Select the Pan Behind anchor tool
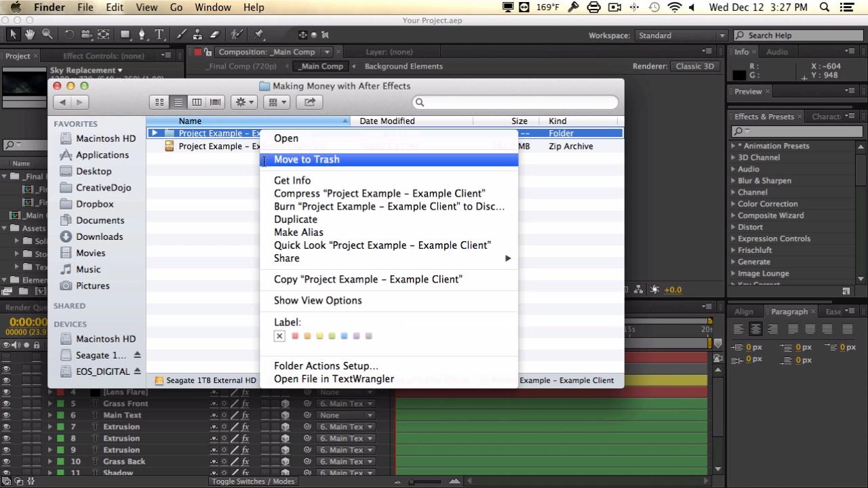This screenshot has height=488, width=868. pyautogui.click(x=103, y=35)
